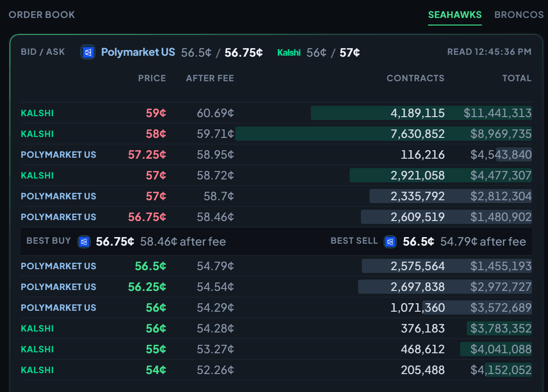The image size is (548, 392).
Task: Click contracts value 4,189,115
Action: [417, 113]
